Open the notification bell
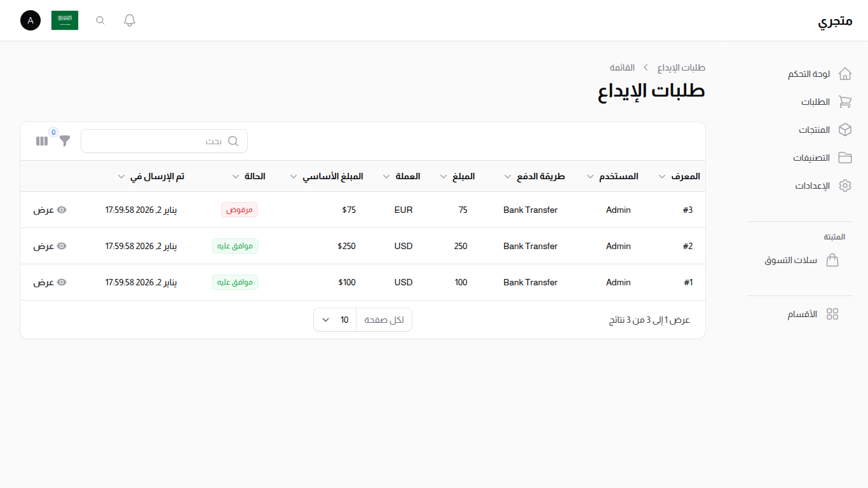 point(129,20)
